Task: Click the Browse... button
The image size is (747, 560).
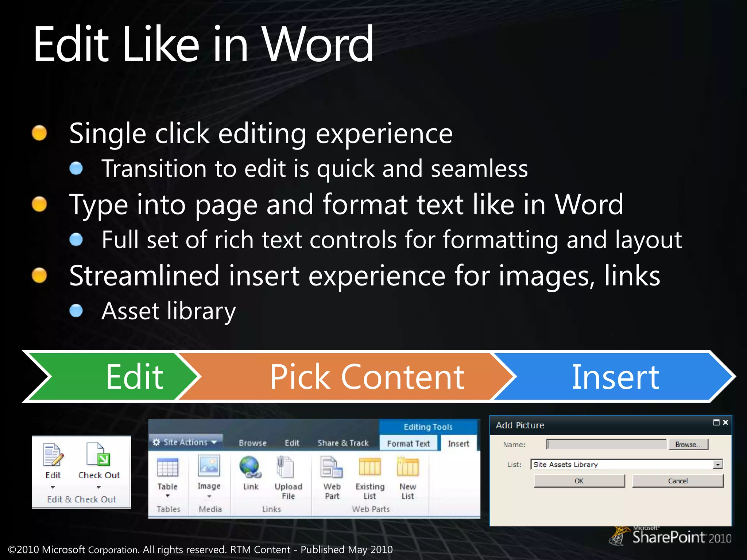Action: tap(688, 444)
